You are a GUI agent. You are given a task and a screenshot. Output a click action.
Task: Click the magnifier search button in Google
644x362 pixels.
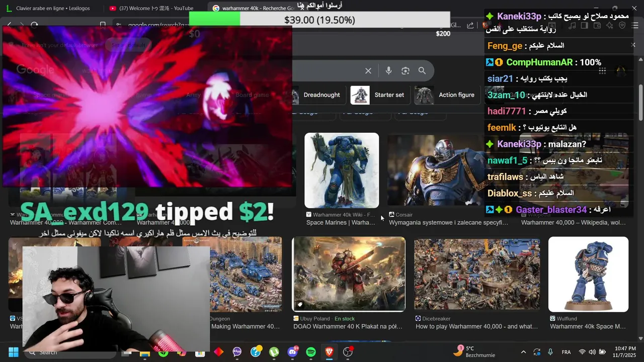point(422,71)
